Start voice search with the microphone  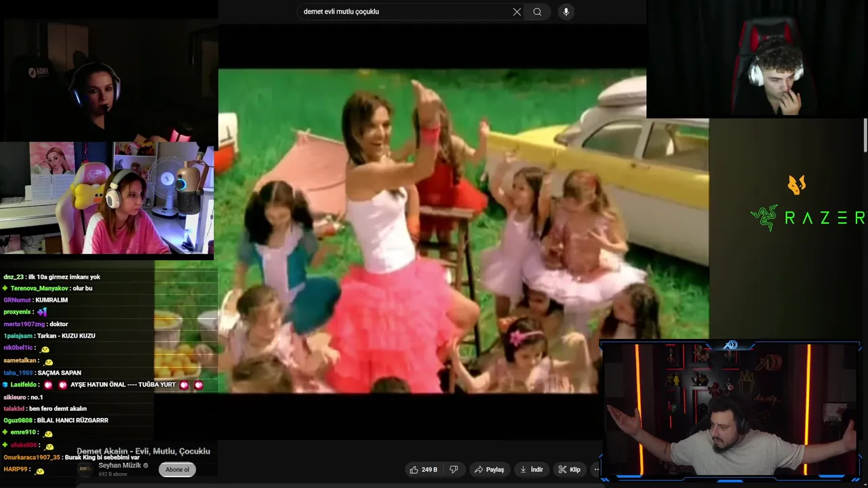tap(566, 12)
